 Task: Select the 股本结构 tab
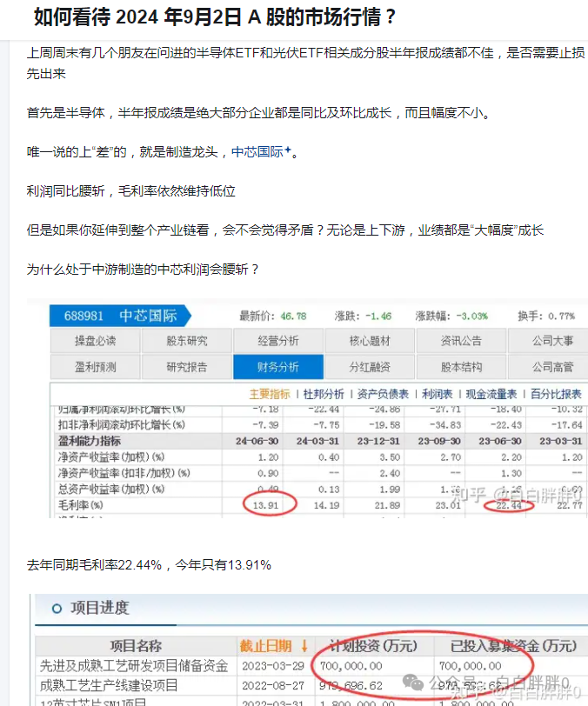461,367
